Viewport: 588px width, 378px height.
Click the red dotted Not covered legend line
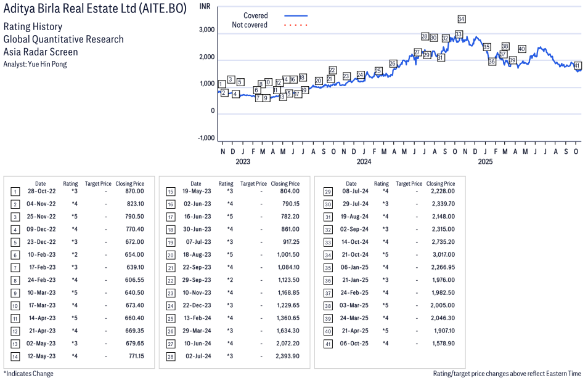(x=295, y=25)
